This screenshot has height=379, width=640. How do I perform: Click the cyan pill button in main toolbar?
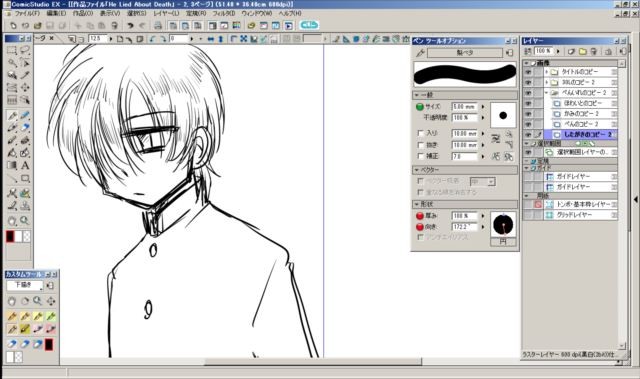click(309, 25)
